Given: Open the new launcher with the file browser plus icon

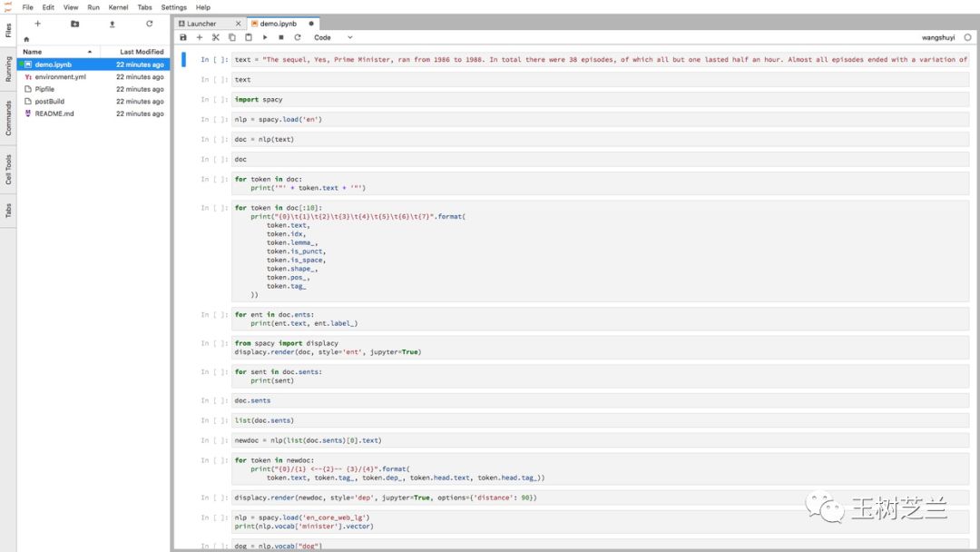Looking at the screenshot, I should coord(37,24).
